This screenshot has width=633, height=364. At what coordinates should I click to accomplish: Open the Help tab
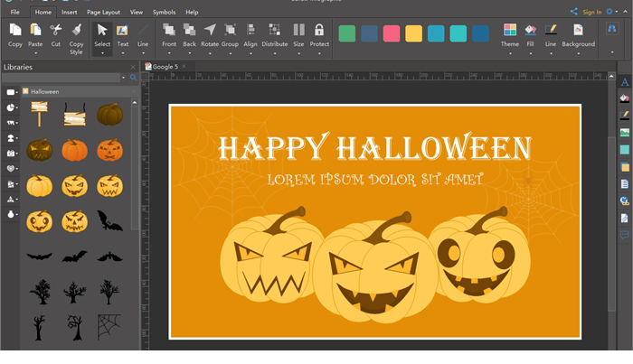point(192,12)
